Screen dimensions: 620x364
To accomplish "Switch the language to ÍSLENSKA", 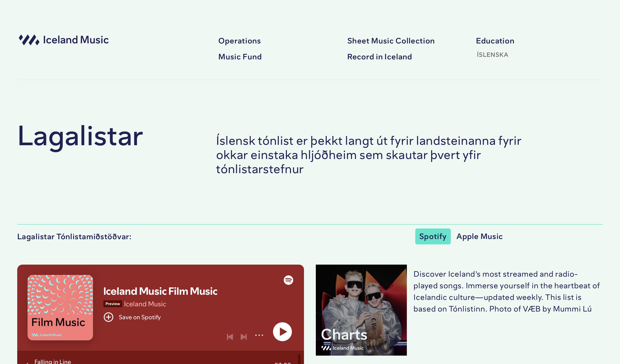I will click(x=492, y=55).
